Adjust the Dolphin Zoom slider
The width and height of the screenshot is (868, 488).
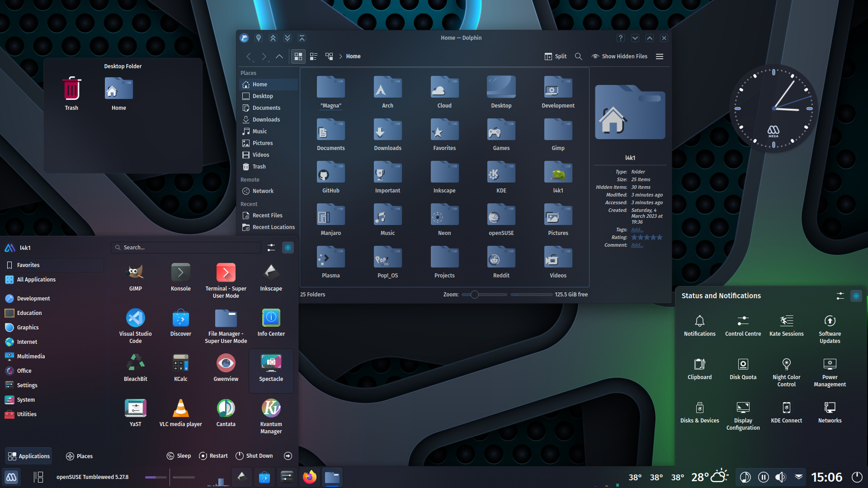coord(484,295)
